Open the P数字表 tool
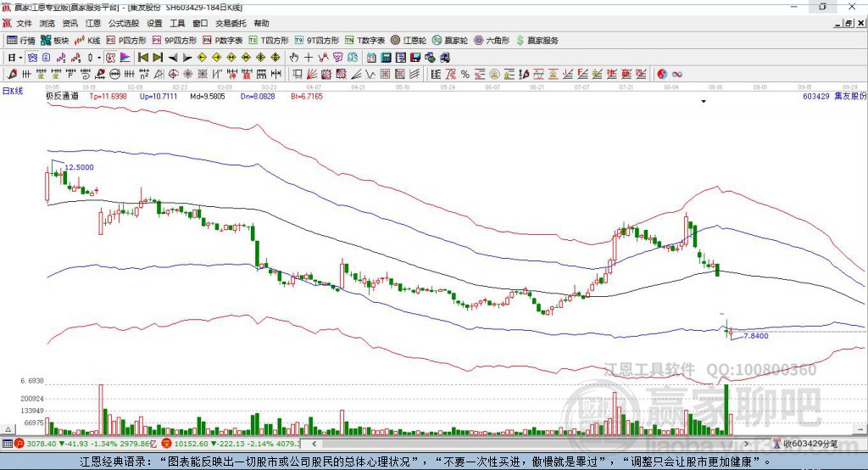The width and height of the screenshot is (868, 470). tap(223, 41)
